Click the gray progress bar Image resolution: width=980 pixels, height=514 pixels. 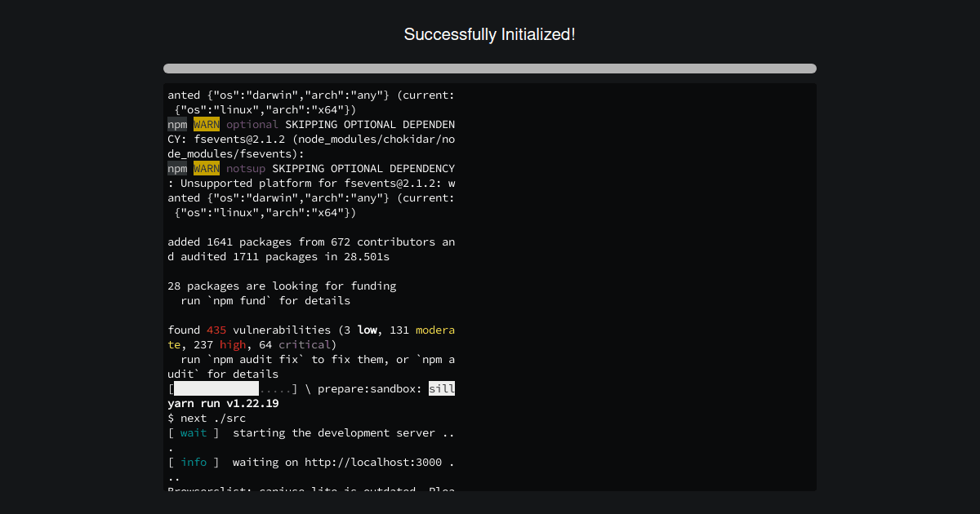[490, 69]
